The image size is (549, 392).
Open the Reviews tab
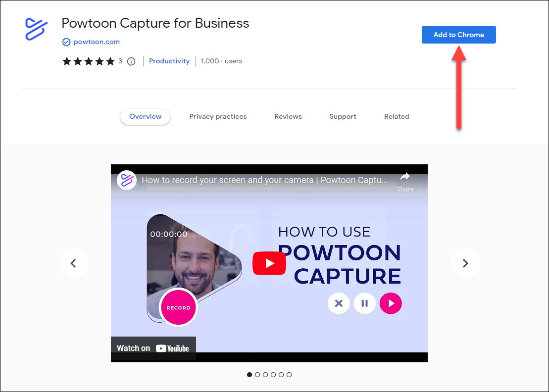(x=288, y=116)
